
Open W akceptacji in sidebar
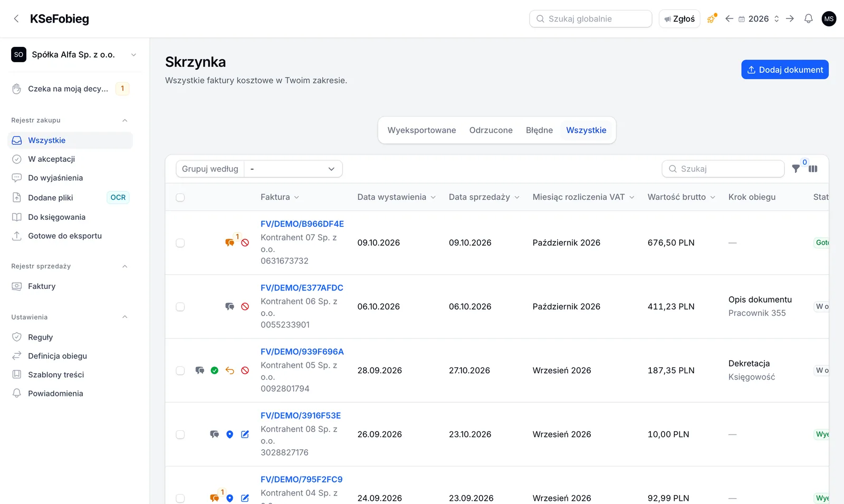click(x=71, y=159)
